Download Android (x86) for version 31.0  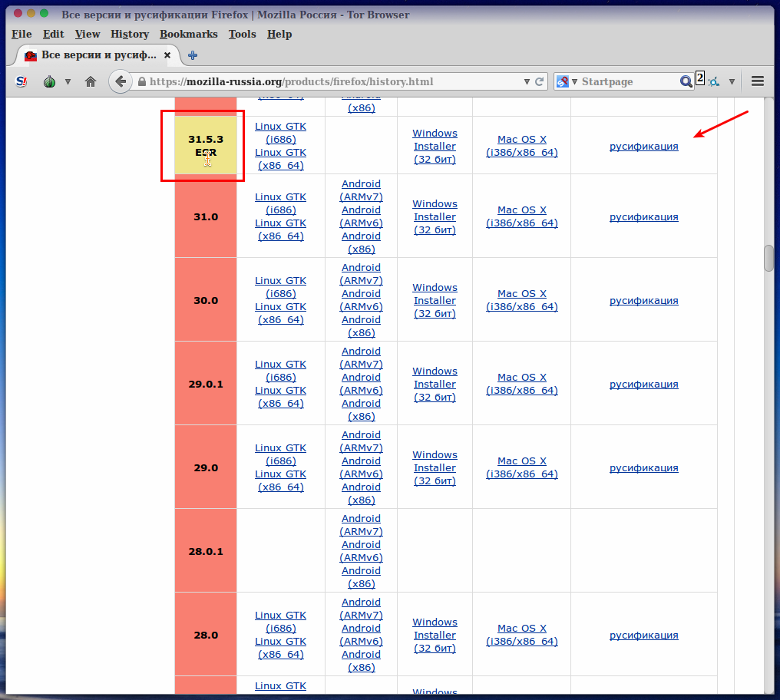click(361, 243)
